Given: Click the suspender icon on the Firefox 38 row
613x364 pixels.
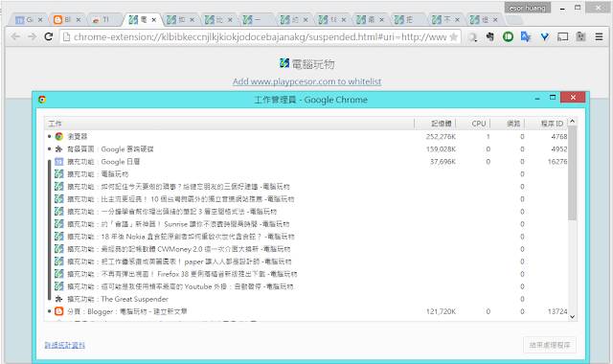Looking at the screenshot, I should (59, 274).
